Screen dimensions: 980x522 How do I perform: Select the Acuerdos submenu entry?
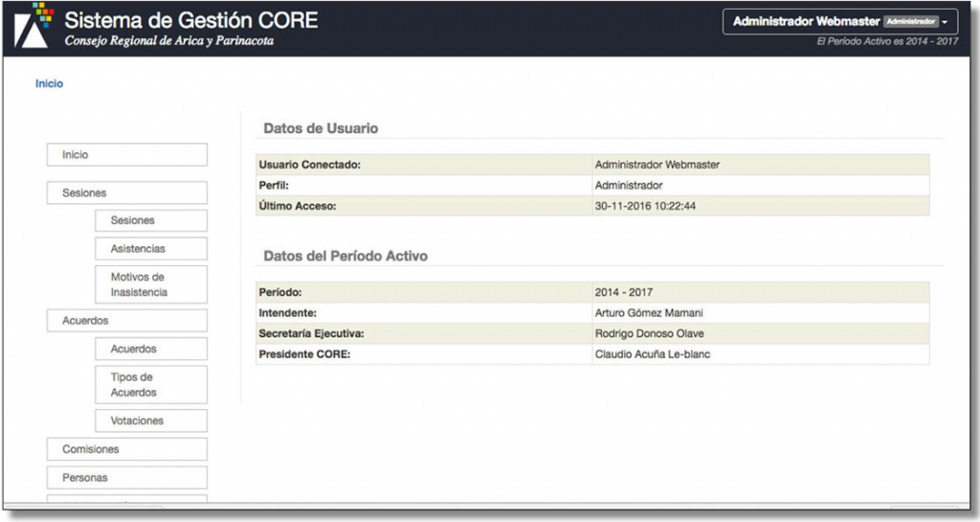coord(151,350)
